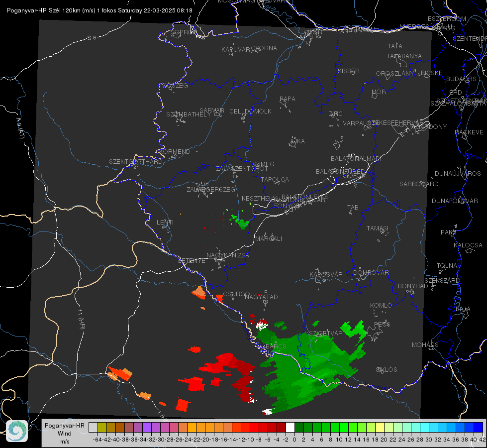Click the MÓR city label
The width and height of the screenshot is (487, 448).
coord(379,92)
